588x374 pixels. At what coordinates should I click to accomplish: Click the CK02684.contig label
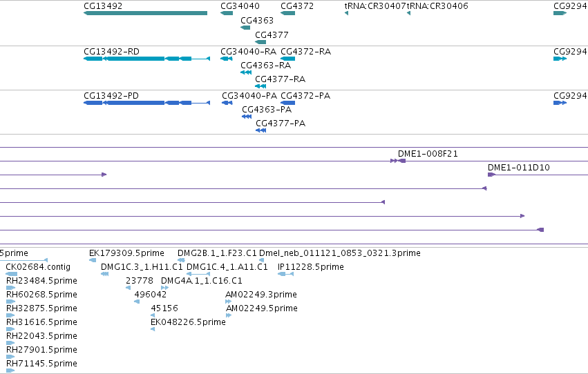pyautogui.click(x=38, y=267)
